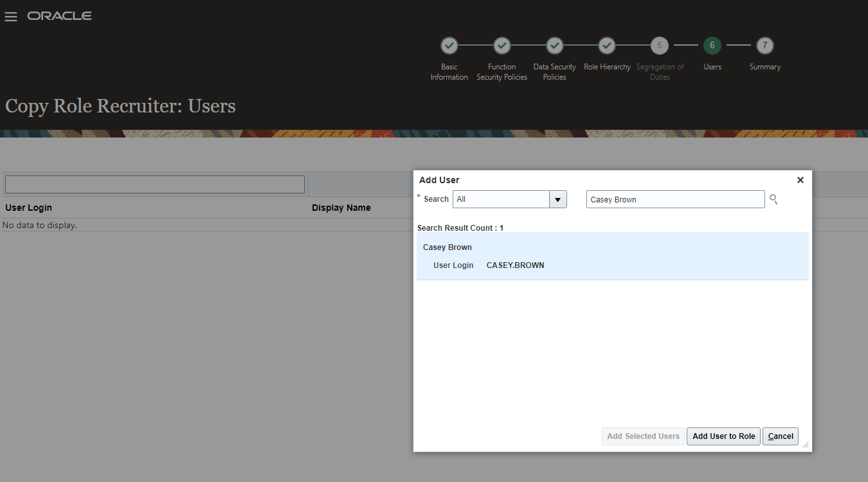Select the Casey Brown search result row
868x482 pixels.
612,256
